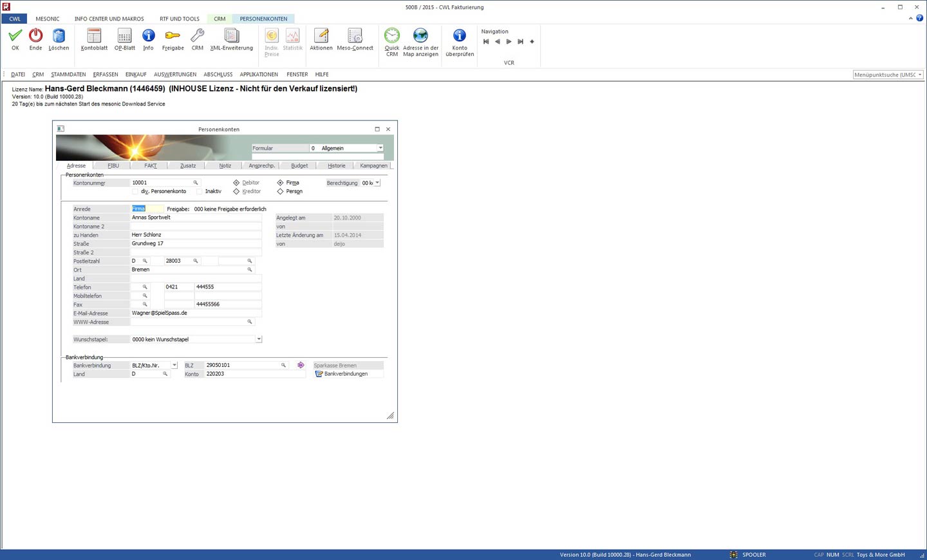Image resolution: width=927 pixels, height=560 pixels.
Task: Click the Mobiltelefon lookup magnifier
Action: coord(145,296)
